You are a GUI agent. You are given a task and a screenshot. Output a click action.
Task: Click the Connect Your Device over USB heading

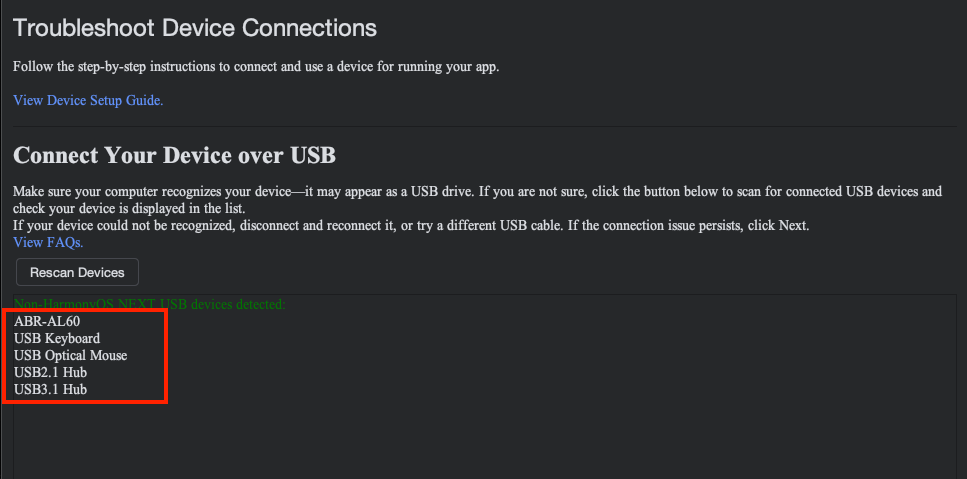click(174, 156)
